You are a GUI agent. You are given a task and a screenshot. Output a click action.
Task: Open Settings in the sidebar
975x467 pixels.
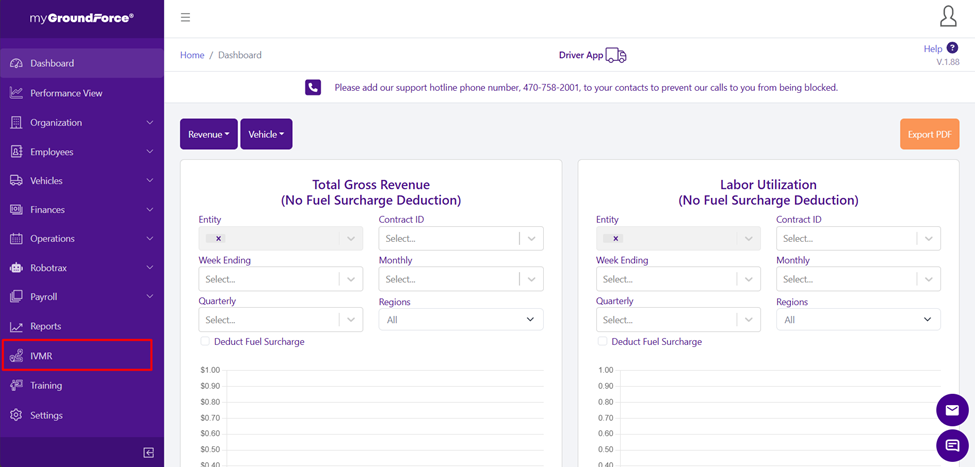coord(81,415)
